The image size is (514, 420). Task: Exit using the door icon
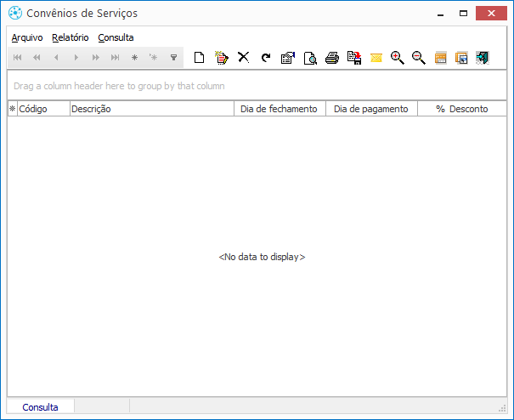pyautogui.click(x=483, y=58)
